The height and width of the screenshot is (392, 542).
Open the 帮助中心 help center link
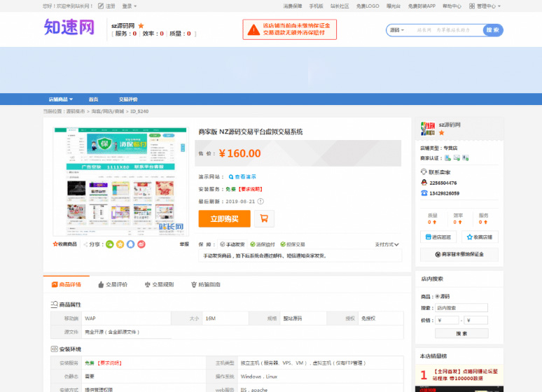pyautogui.click(x=452, y=6)
